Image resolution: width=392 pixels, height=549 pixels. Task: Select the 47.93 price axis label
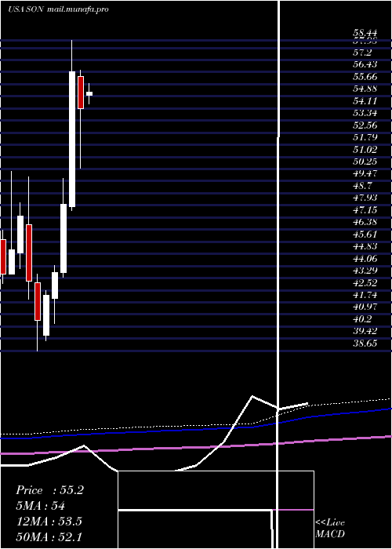[x=365, y=198]
